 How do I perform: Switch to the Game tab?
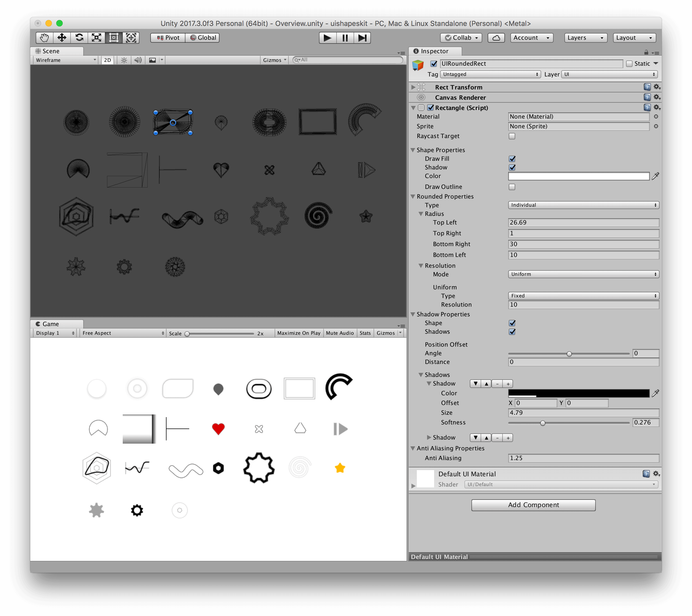51,324
